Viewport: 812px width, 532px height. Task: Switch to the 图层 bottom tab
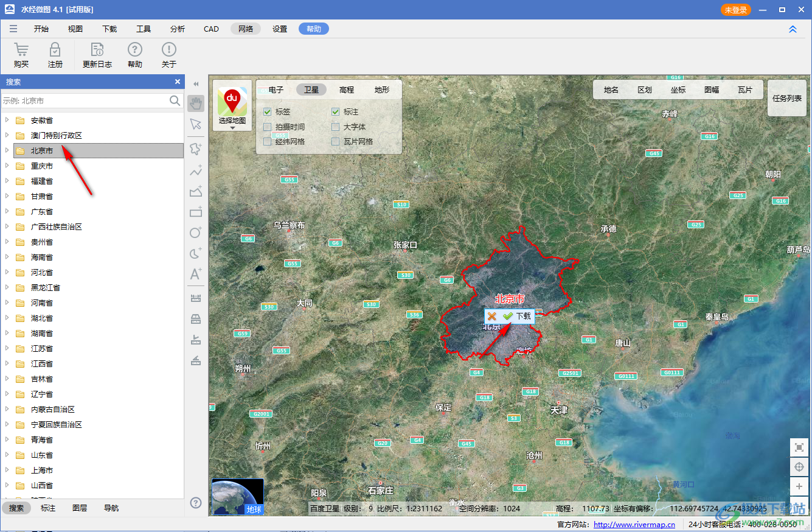click(x=80, y=508)
